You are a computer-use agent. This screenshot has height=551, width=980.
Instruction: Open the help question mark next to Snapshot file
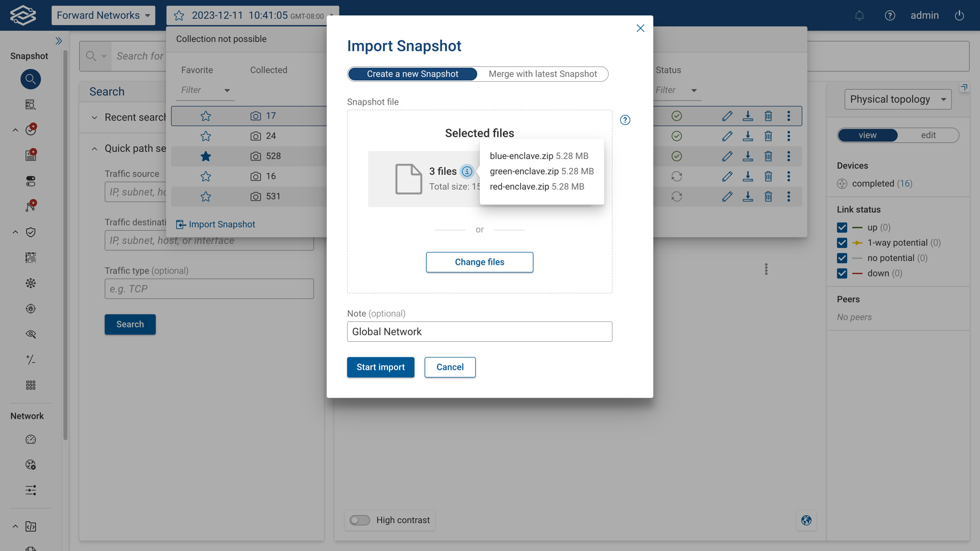pos(625,120)
